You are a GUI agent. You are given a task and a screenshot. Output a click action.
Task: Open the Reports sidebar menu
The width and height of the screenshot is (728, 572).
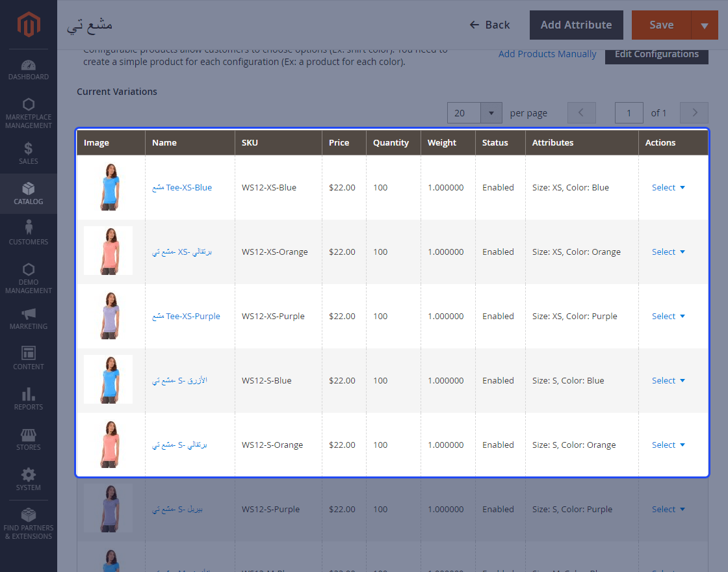[x=29, y=399]
